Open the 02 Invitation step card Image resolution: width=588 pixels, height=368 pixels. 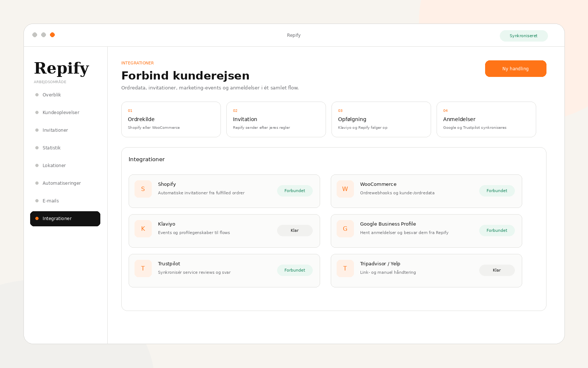pos(276,119)
